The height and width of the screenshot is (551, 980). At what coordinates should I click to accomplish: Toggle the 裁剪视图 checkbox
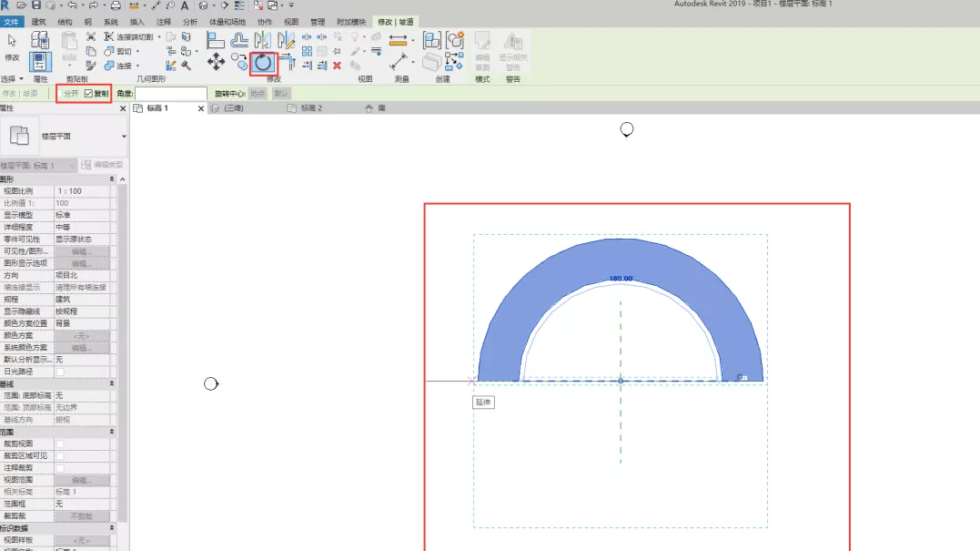[60, 444]
